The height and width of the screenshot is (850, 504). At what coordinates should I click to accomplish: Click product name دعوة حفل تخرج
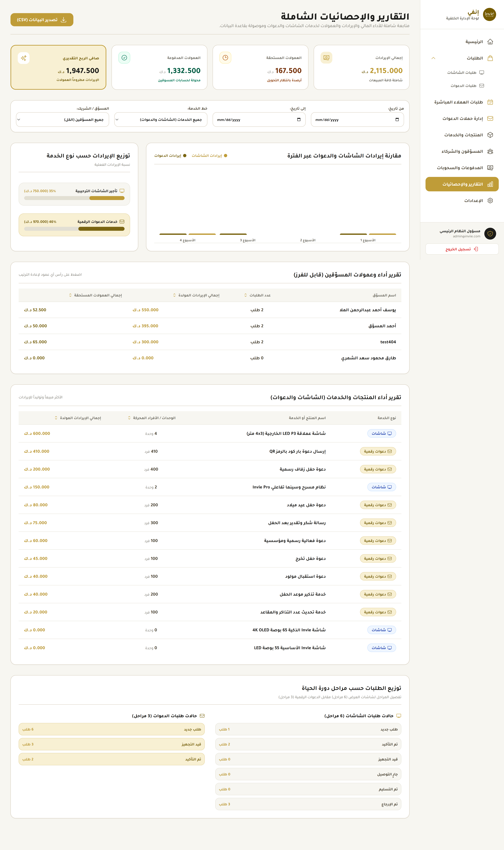[x=310, y=559]
